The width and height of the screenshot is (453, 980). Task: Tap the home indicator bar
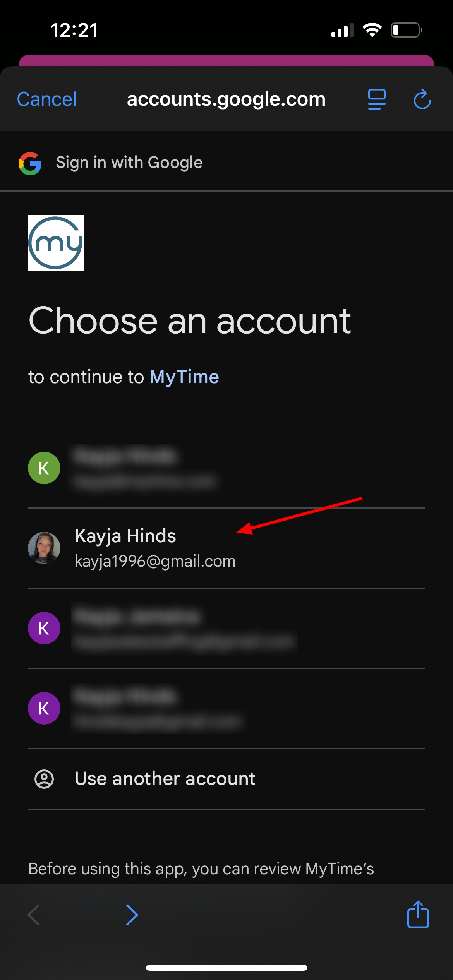tap(226, 968)
